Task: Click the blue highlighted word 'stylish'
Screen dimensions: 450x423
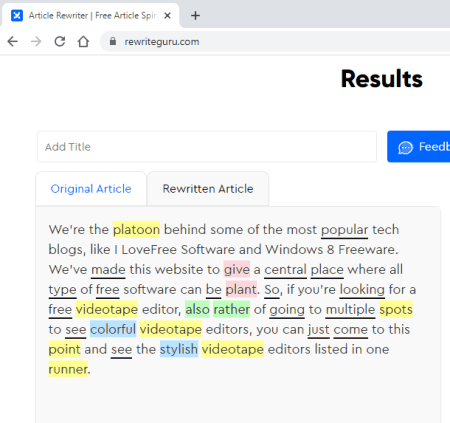Action: coord(179,350)
